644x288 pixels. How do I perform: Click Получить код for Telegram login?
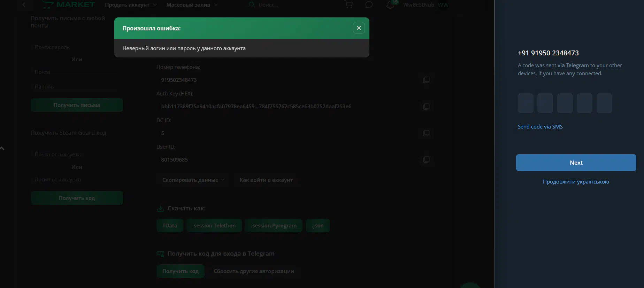pyautogui.click(x=181, y=271)
